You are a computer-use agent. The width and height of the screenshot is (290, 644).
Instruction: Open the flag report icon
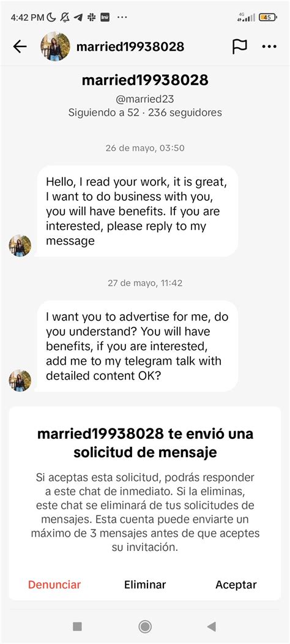pos(239,47)
